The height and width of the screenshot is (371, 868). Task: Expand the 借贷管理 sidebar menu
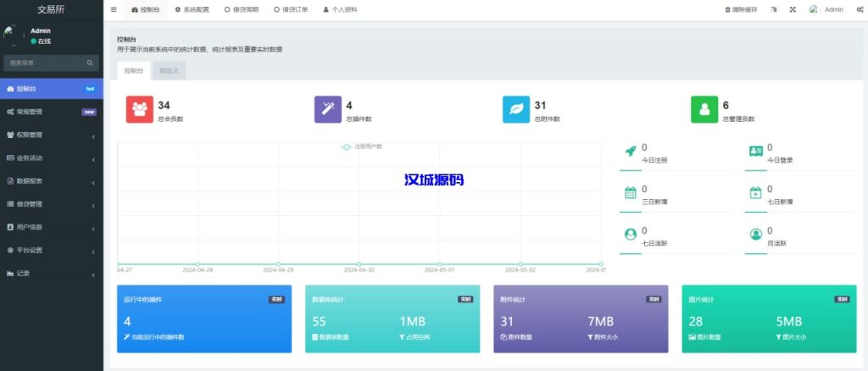51,204
